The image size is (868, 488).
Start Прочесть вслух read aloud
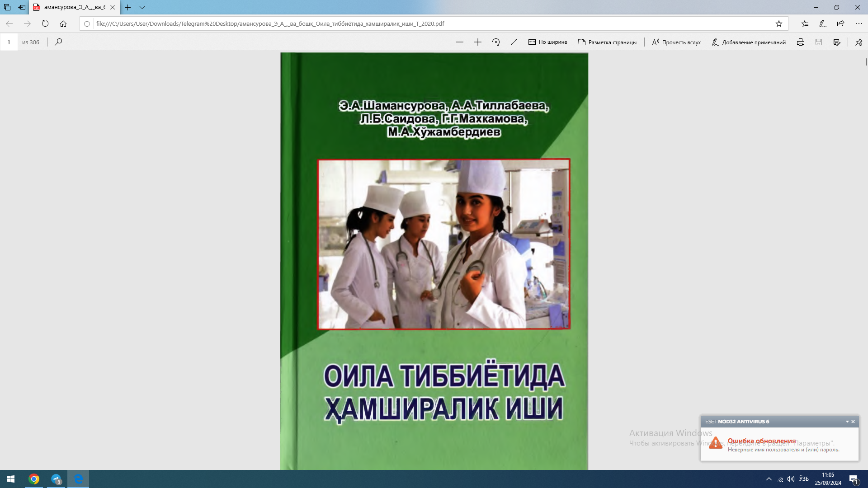pyautogui.click(x=676, y=42)
